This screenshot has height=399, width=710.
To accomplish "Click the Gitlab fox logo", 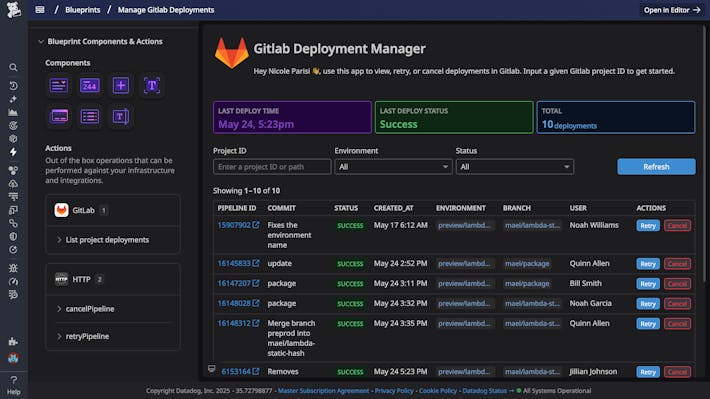I will [231, 53].
